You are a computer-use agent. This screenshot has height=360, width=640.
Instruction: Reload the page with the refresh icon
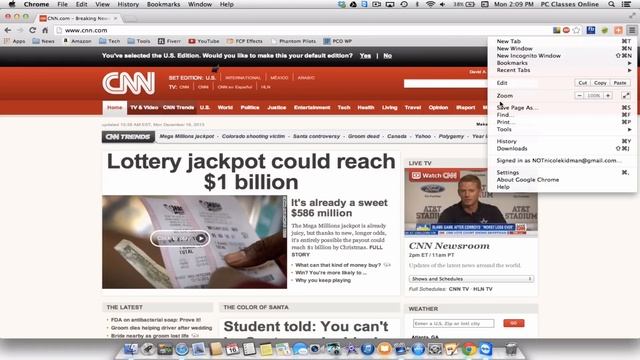pos(32,30)
